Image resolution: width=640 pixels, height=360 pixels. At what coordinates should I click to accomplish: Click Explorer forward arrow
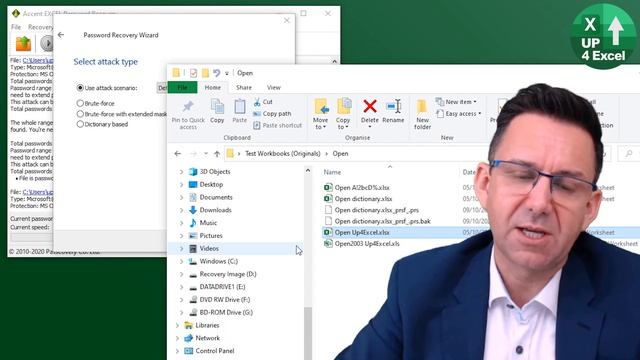tap(193, 153)
